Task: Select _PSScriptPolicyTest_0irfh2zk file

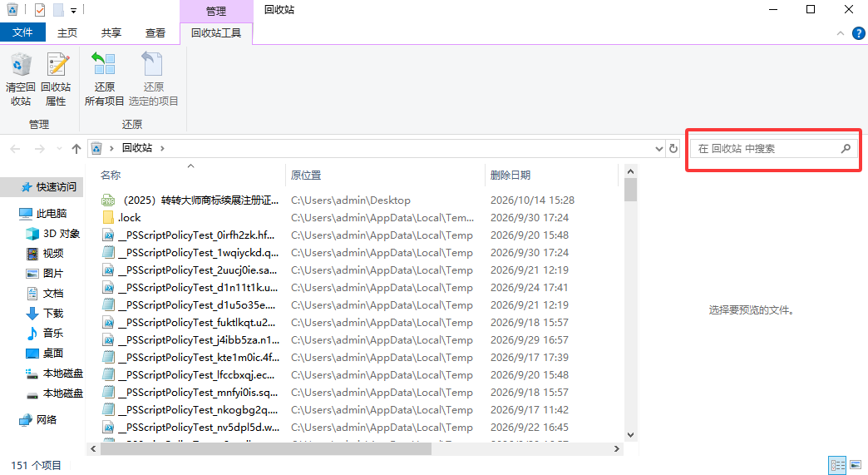Action: coord(189,235)
